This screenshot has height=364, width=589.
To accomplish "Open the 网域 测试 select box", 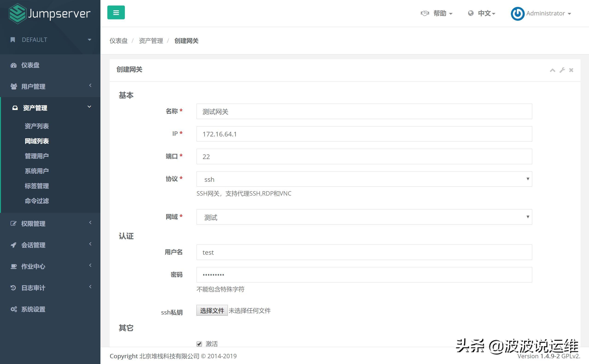I will [364, 217].
